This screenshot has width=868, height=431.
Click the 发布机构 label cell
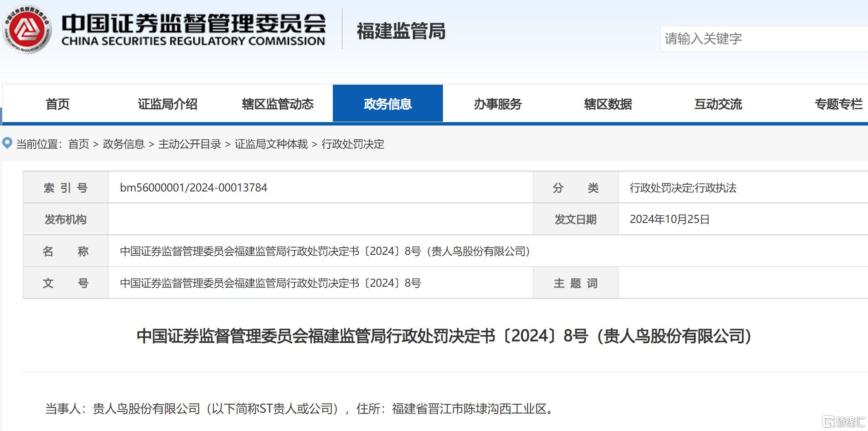click(x=65, y=219)
